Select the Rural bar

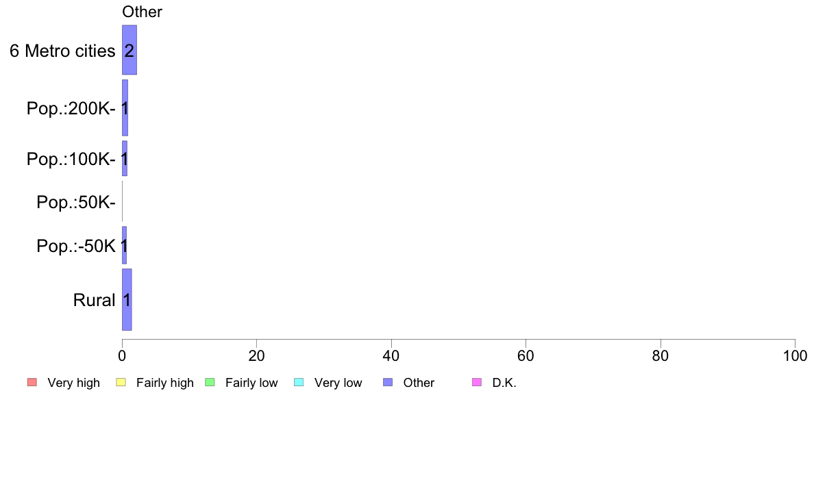pyautogui.click(x=127, y=299)
